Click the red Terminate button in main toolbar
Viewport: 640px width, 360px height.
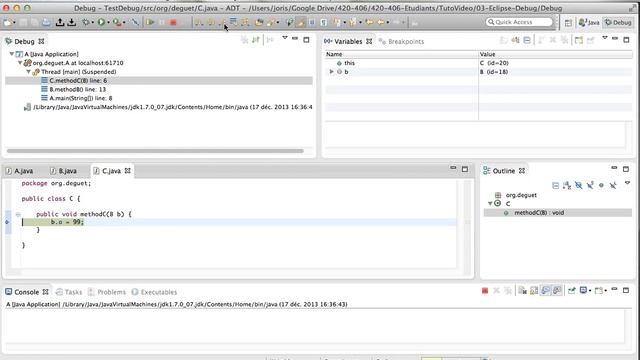pyautogui.click(x=173, y=22)
